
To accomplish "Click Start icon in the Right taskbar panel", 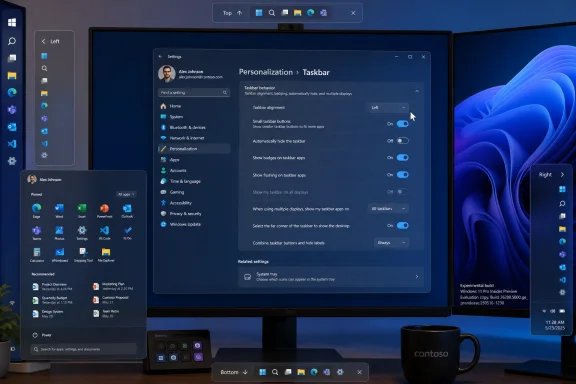I will pos(562,189).
